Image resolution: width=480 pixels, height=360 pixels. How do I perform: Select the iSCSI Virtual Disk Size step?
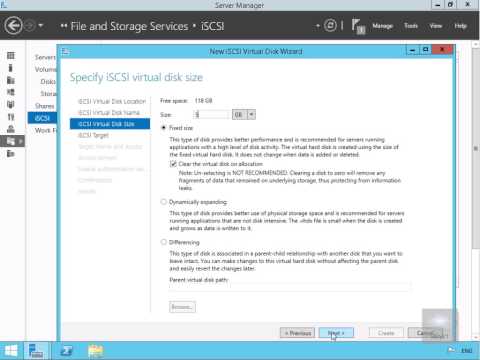point(110,124)
